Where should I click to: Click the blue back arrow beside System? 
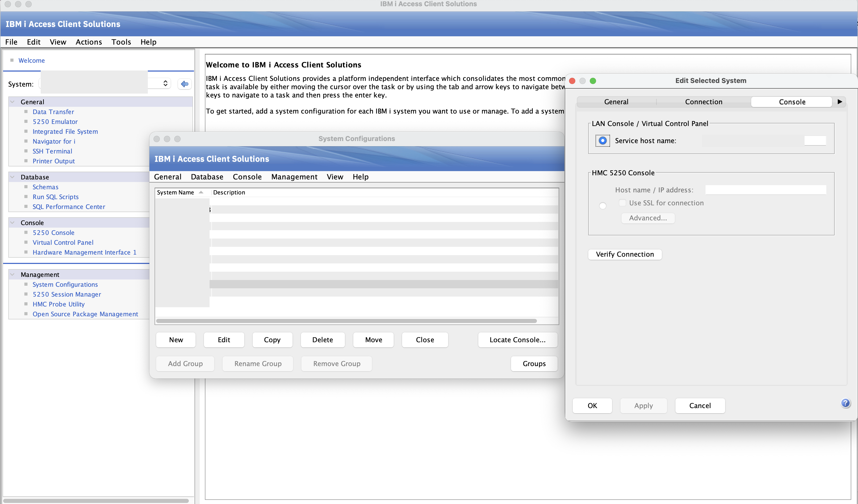[184, 84]
